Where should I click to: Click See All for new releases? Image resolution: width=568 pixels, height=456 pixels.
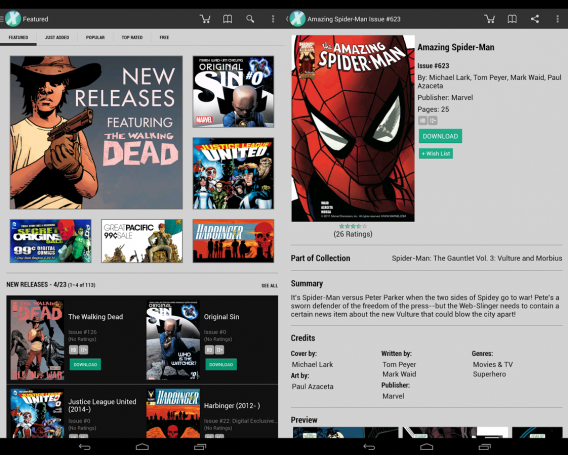(x=270, y=286)
